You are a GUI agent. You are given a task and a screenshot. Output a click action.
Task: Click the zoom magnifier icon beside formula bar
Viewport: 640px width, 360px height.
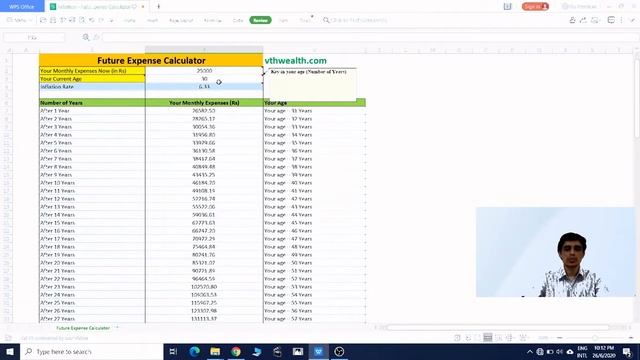[x=86, y=38]
